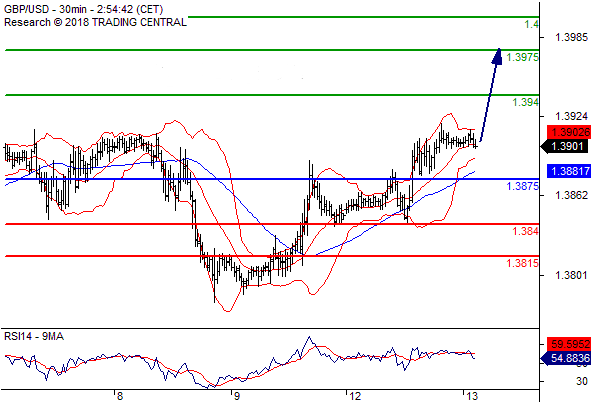Click the GBP/USD 30min chart title
This screenshot has height=403, width=600.
[x=83, y=9]
